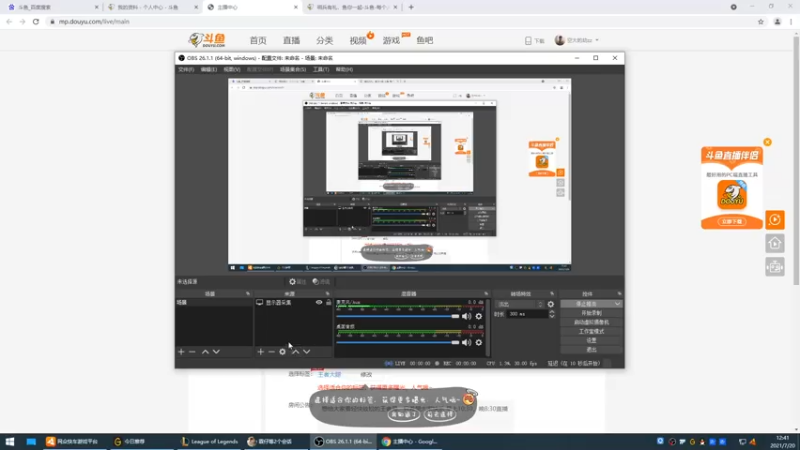800x450 pixels.
Task: Open settings gear for the microphone audio track
Action: [x=479, y=316]
